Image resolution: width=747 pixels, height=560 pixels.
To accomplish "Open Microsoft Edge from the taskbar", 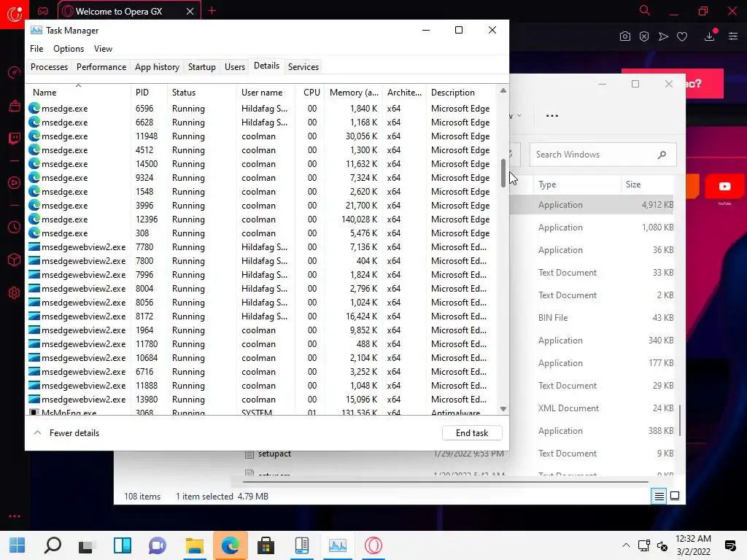I will coord(230,545).
